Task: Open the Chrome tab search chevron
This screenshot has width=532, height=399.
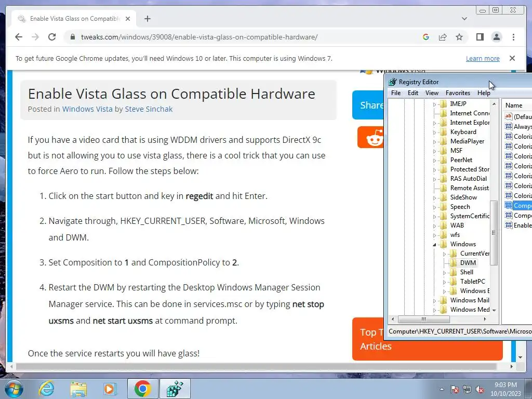Action: pyautogui.click(x=464, y=19)
